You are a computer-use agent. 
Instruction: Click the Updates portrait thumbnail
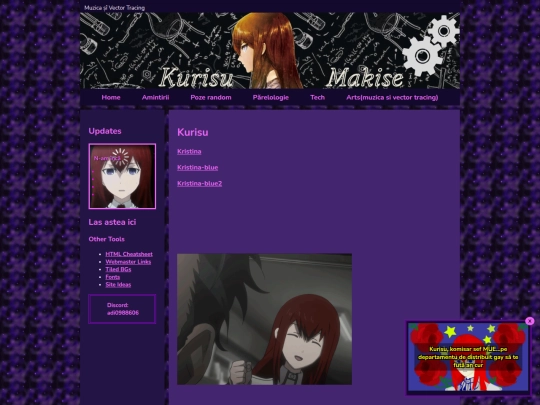pos(122,176)
